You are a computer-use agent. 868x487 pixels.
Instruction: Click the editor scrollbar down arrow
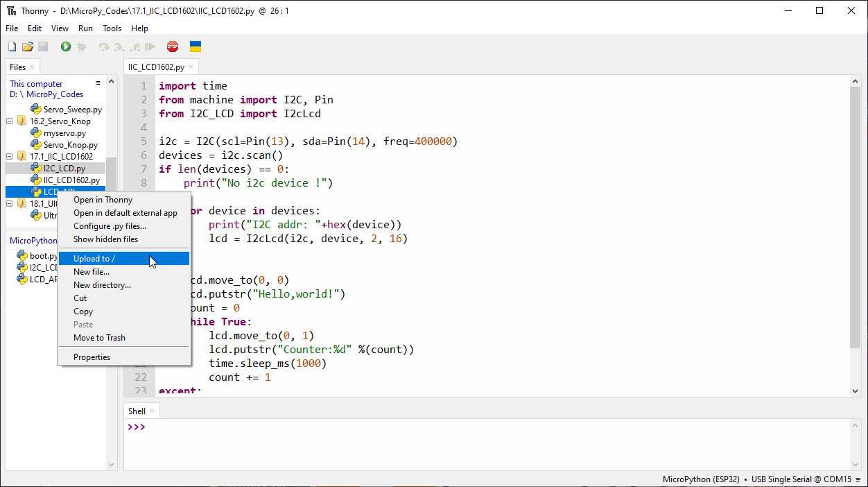coord(855,391)
